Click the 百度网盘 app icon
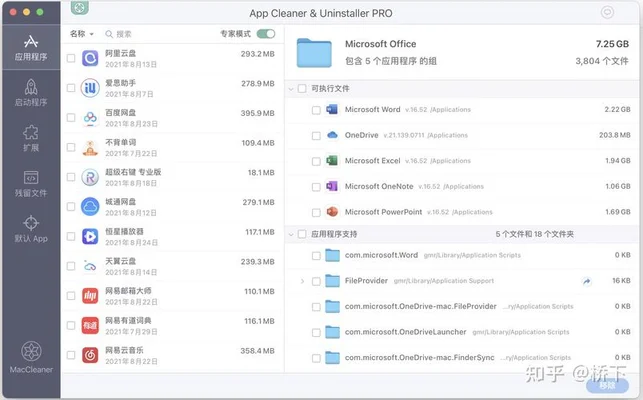This screenshot has width=643, height=400. click(x=90, y=118)
